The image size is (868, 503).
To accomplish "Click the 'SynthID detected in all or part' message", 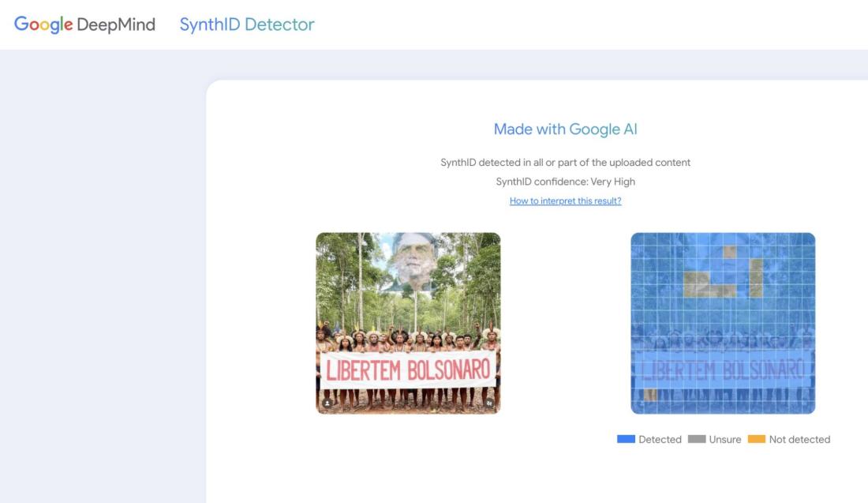I will pos(565,163).
